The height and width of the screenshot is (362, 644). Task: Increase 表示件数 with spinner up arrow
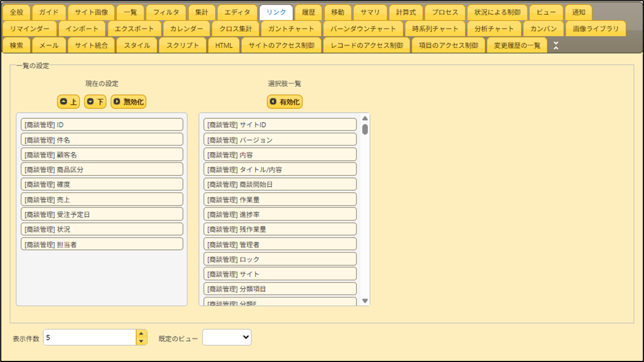tap(142, 334)
